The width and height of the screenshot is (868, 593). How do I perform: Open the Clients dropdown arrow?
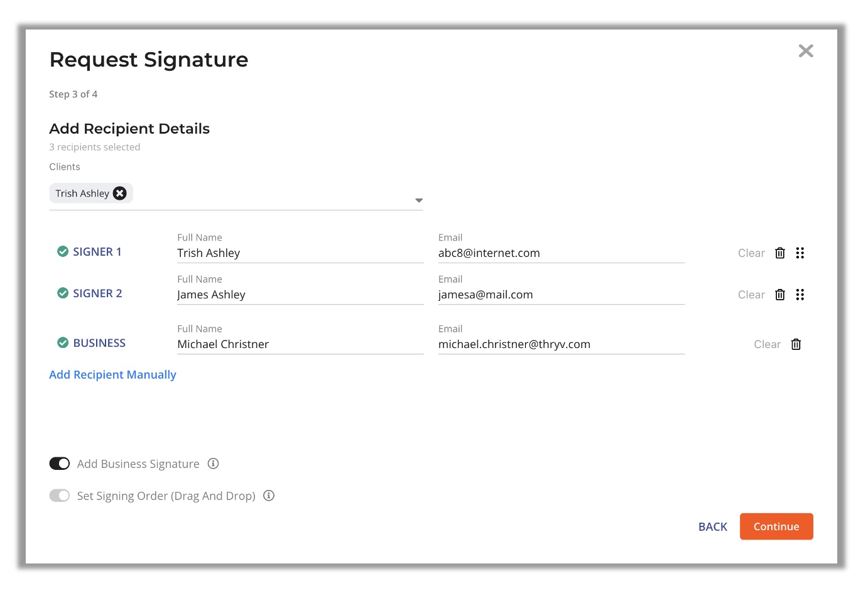[419, 200]
